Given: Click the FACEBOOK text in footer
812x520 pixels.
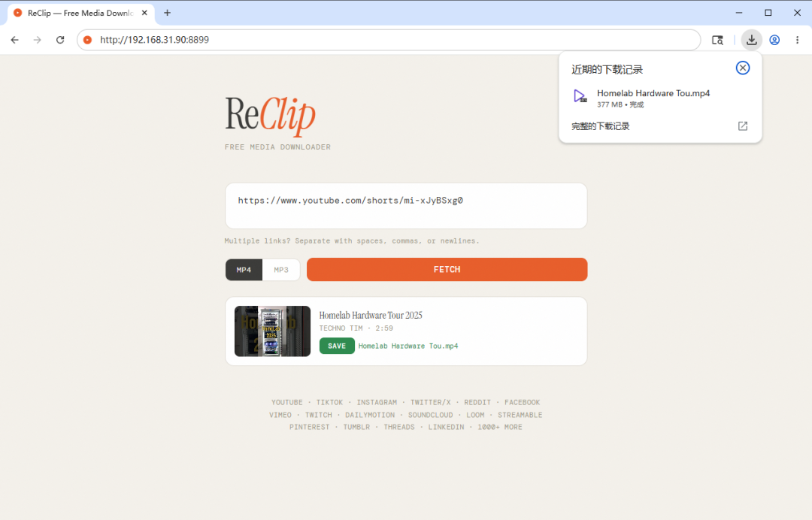Looking at the screenshot, I should 522,402.
